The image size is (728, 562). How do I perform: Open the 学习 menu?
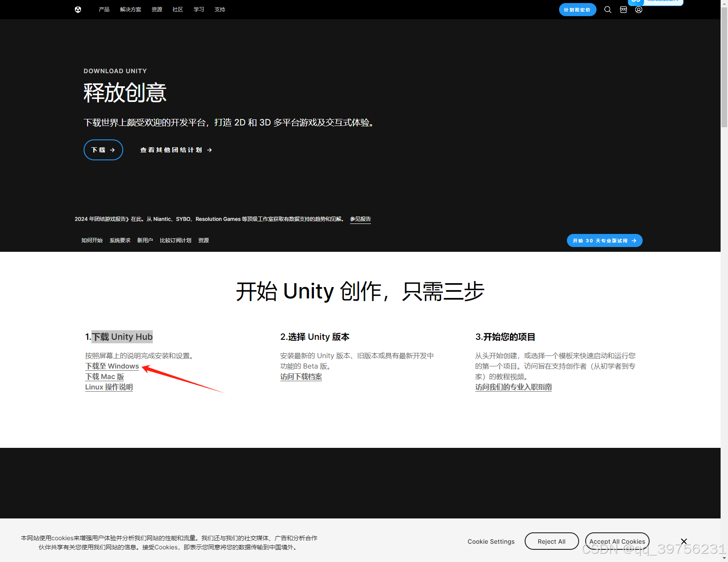(199, 10)
